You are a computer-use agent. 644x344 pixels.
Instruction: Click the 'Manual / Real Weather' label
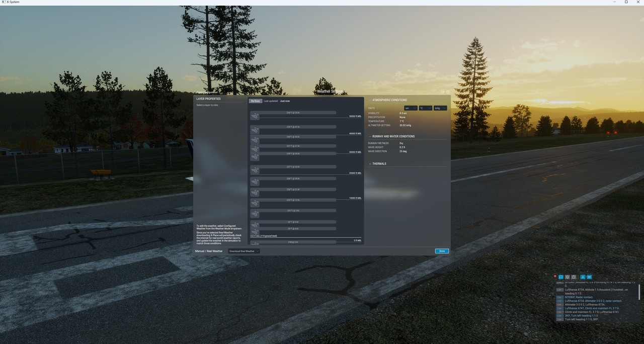(x=209, y=251)
